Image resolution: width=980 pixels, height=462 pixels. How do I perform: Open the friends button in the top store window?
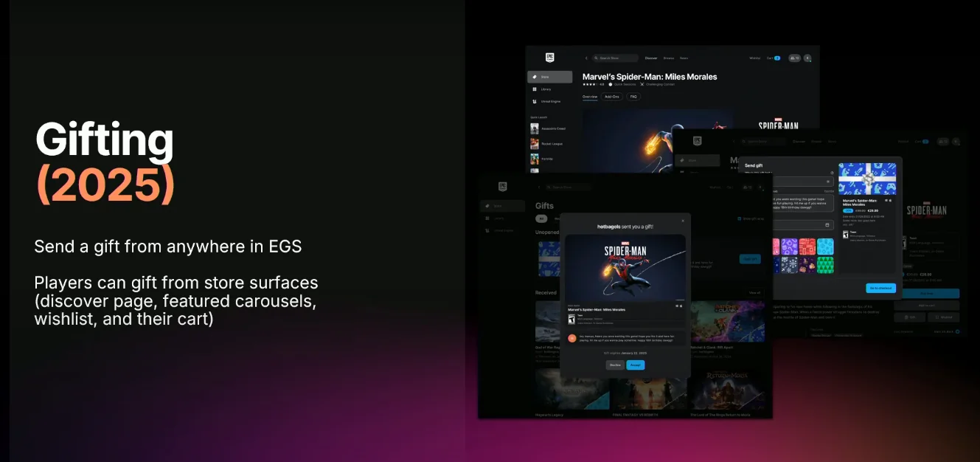pos(794,58)
